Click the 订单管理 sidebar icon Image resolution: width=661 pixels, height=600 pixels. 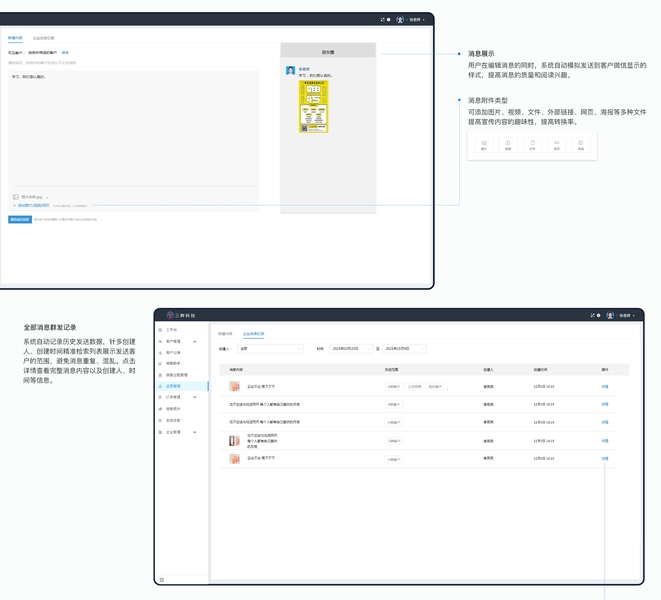160,397
